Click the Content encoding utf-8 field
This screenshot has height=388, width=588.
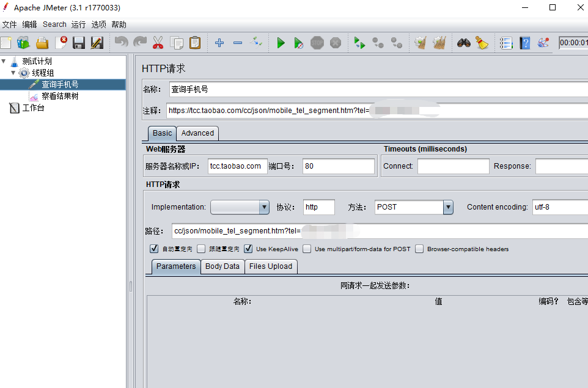point(560,207)
